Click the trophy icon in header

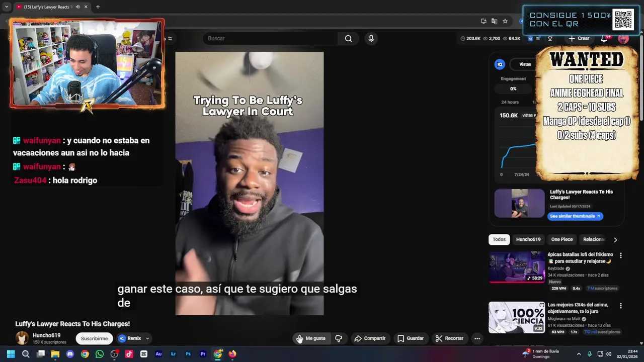550,39
